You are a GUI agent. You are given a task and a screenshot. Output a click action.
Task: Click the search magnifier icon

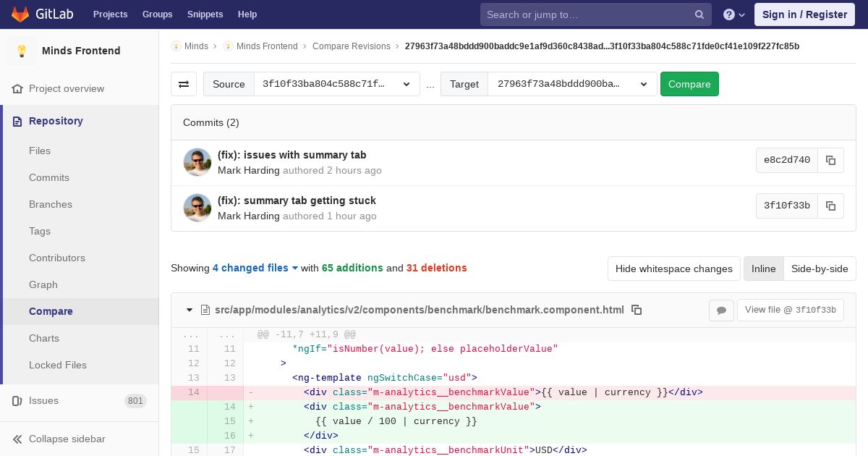[x=699, y=14]
